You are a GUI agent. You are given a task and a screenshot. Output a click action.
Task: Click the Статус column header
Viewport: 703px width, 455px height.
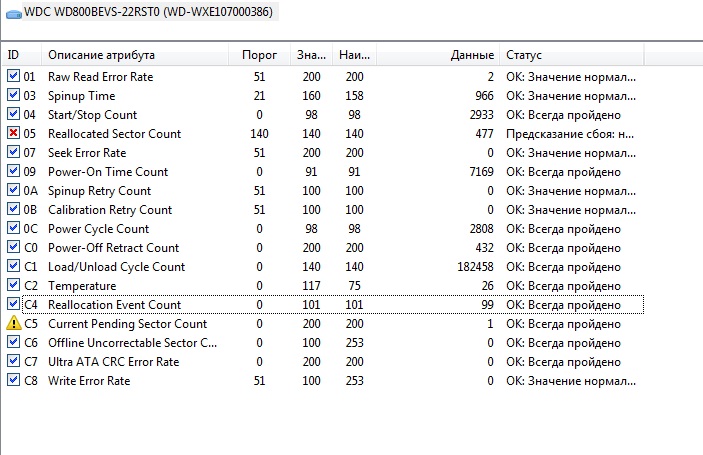[x=525, y=54]
